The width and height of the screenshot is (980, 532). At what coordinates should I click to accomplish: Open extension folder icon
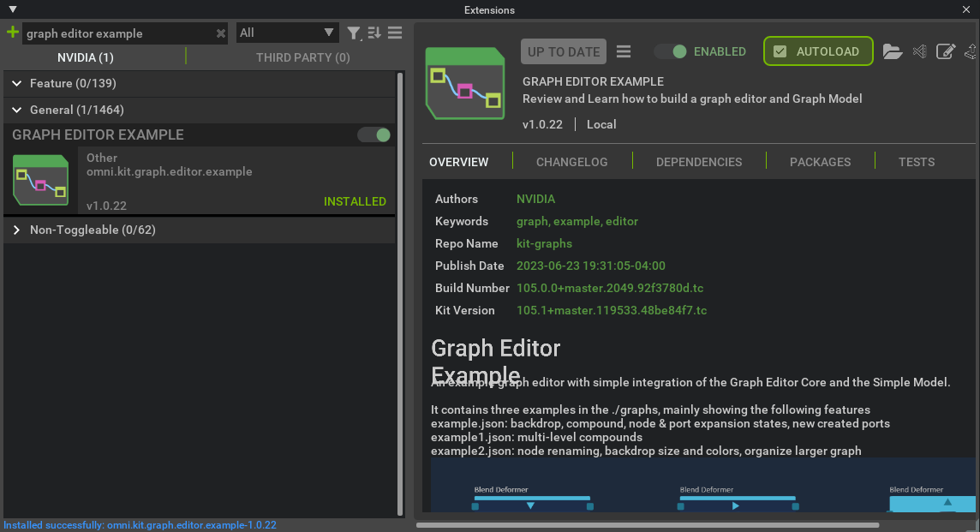pyautogui.click(x=893, y=51)
